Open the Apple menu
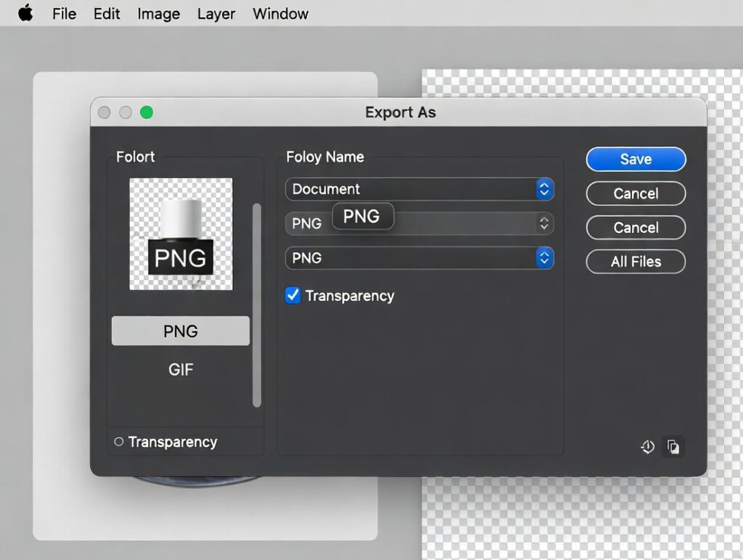Screen dimensions: 743x560 point(25,12)
